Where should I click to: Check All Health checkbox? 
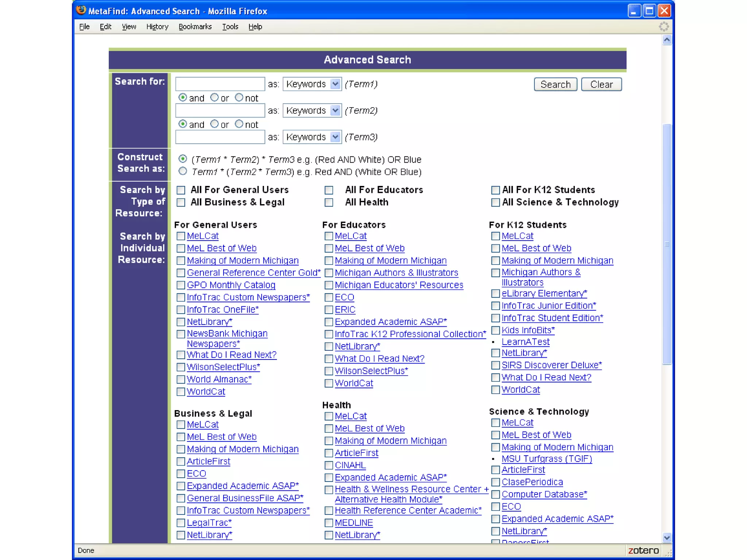329,202
